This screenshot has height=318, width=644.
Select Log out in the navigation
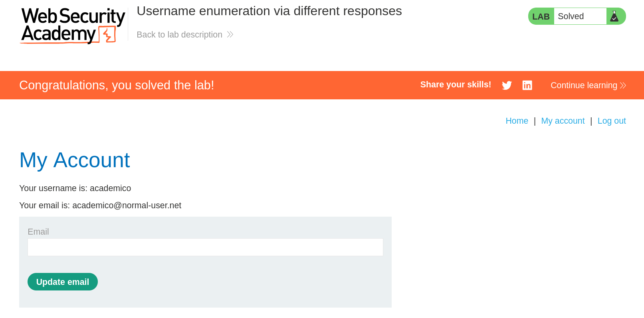(x=611, y=121)
